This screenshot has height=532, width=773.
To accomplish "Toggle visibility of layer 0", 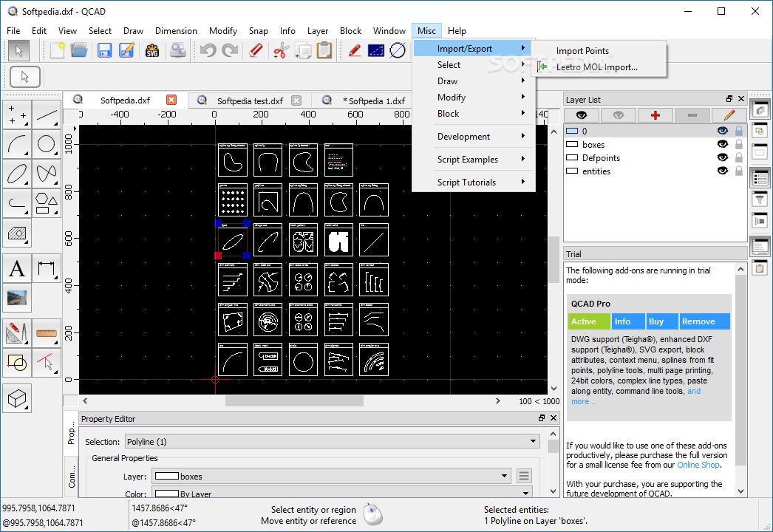I will [723, 131].
